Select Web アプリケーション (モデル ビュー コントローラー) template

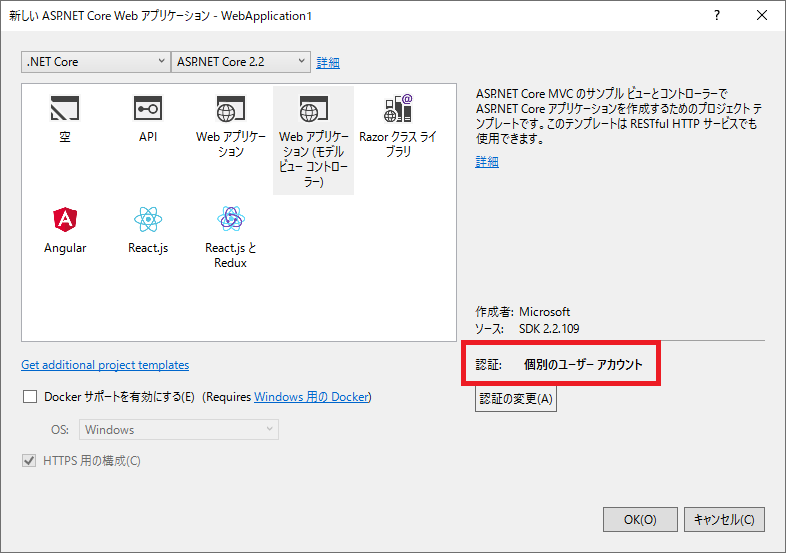coord(313,140)
